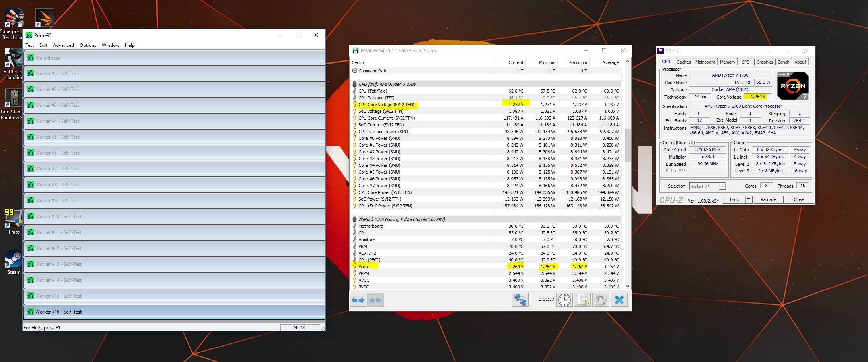Click Prime95 Main thread window icon
Screen dimensions: 868x362
[x=31, y=58]
